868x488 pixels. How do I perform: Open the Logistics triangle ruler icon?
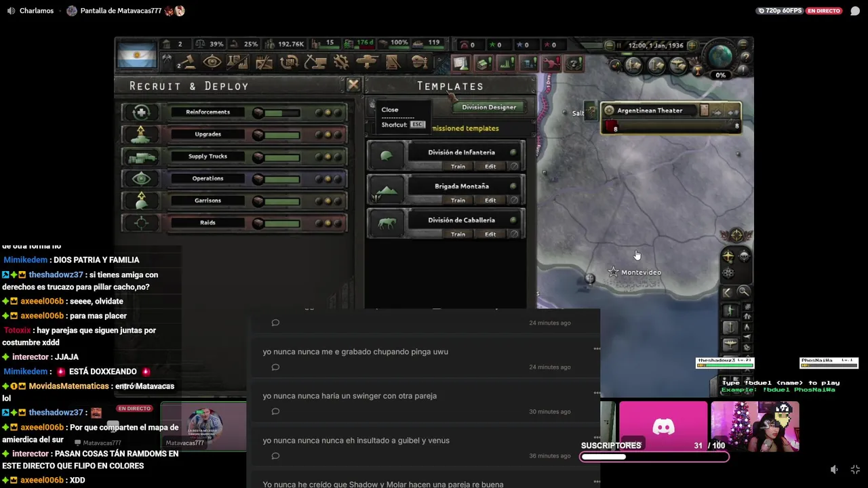pyautogui.click(x=393, y=62)
